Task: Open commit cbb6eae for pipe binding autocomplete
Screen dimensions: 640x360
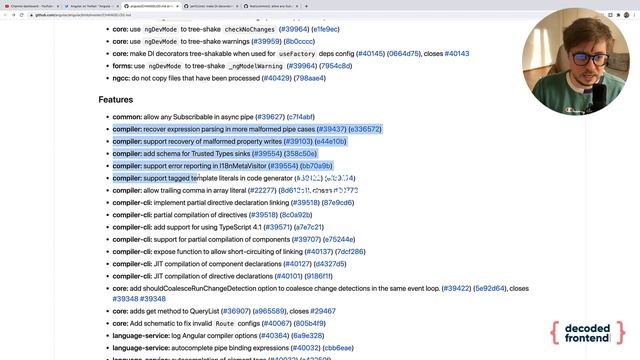Action: [338, 348]
